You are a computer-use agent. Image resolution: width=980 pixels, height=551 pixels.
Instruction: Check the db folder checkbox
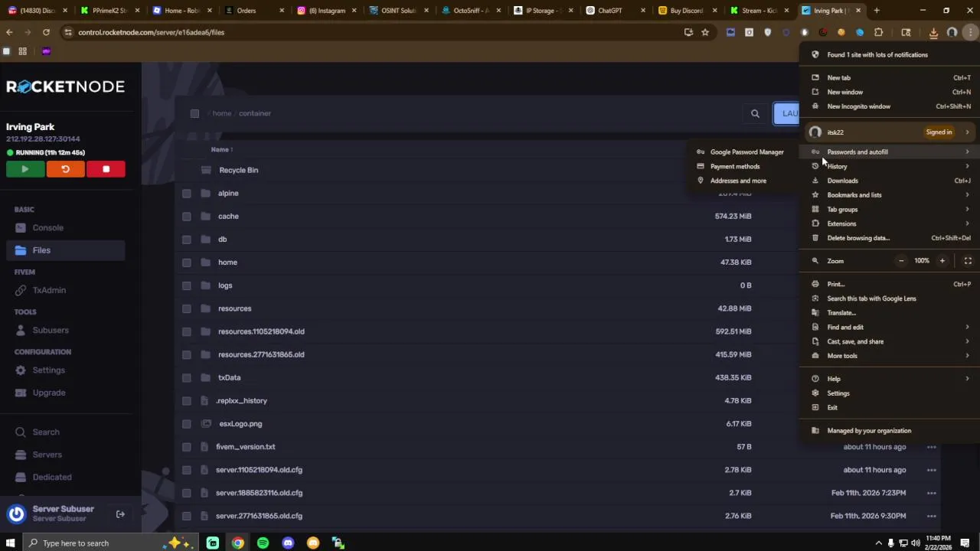point(187,240)
